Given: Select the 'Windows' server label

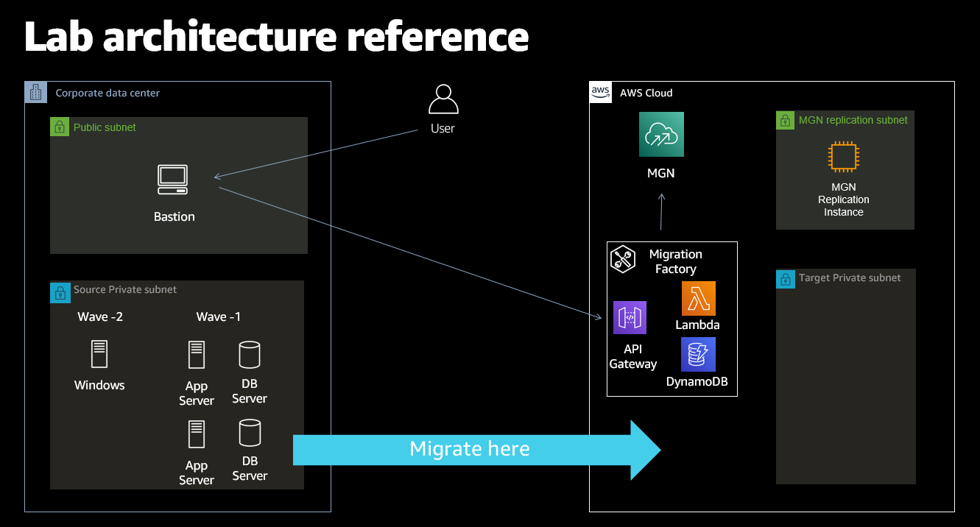Looking at the screenshot, I should (x=99, y=385).
